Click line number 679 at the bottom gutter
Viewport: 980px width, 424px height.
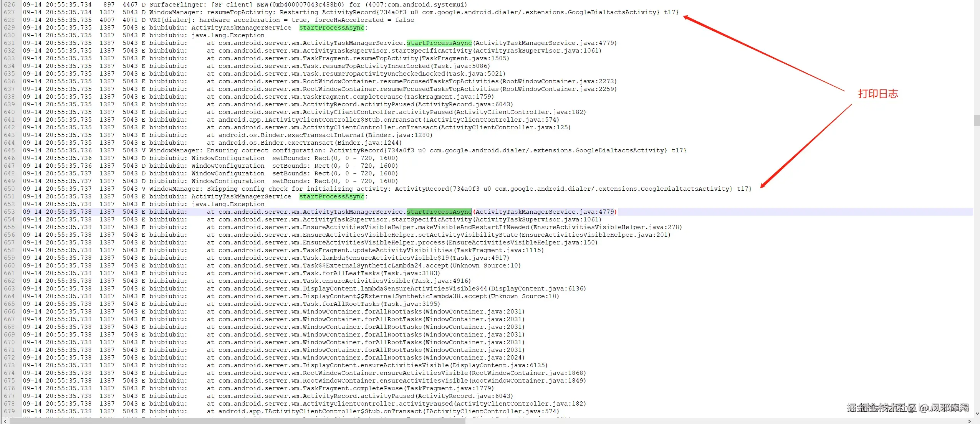(x=9, y=411)
